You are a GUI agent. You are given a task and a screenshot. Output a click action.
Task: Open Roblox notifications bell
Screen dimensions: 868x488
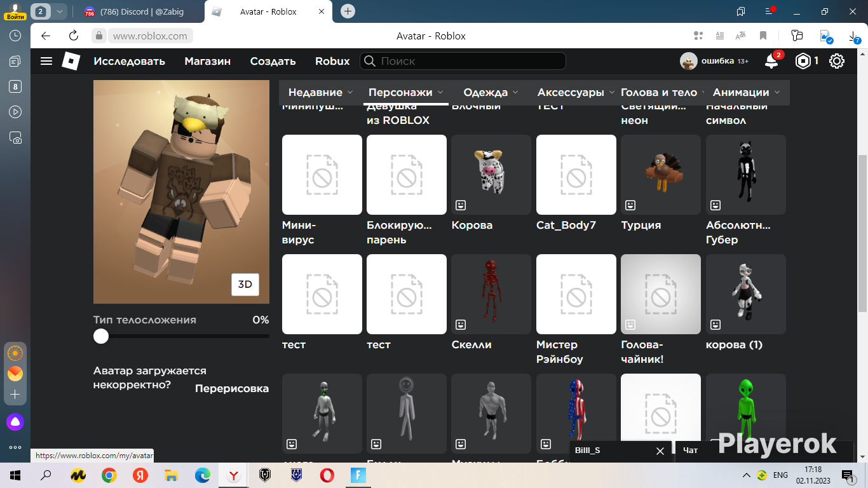[771, 61]
